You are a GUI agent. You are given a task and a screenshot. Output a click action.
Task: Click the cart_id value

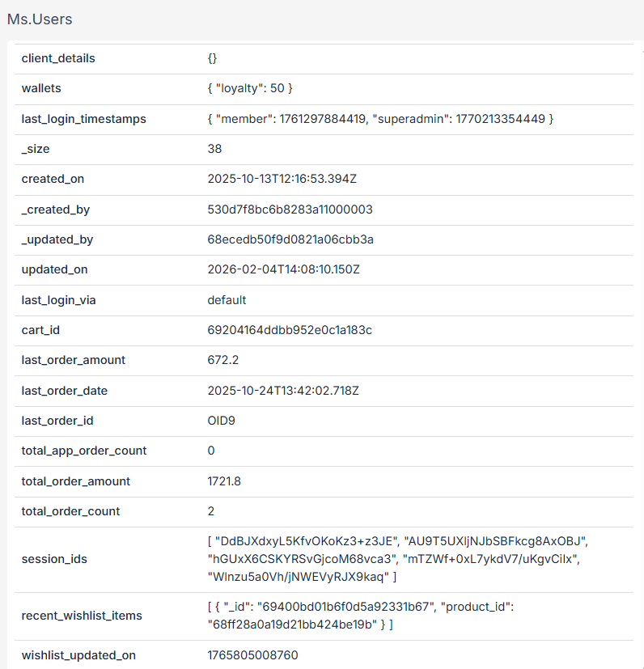[290, 330]
